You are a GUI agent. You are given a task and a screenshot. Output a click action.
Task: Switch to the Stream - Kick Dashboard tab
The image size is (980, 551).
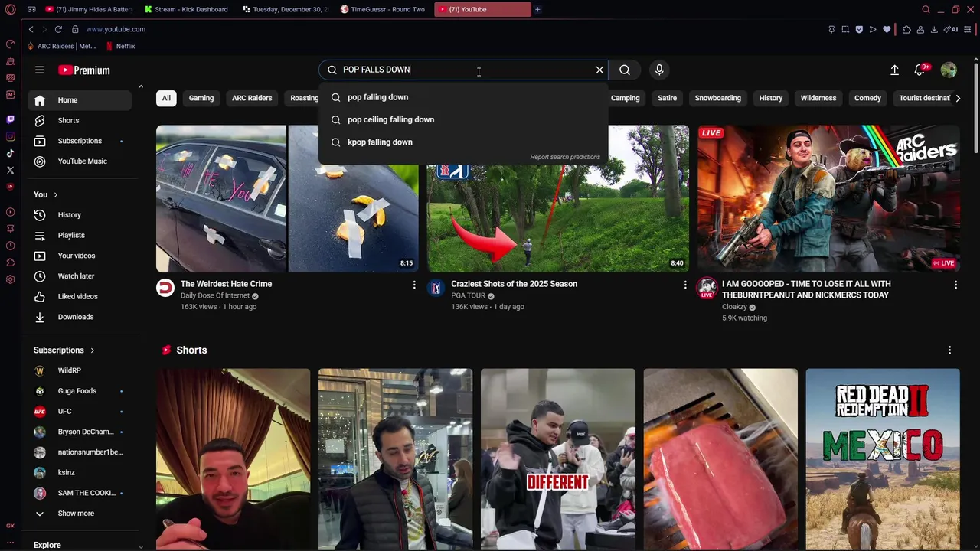coord(186,9)
